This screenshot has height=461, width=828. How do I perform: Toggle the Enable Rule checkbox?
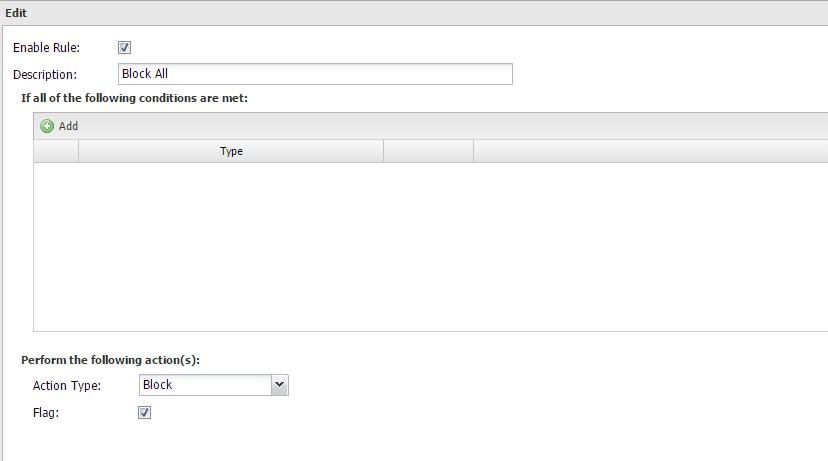click(x=125, y=47)
